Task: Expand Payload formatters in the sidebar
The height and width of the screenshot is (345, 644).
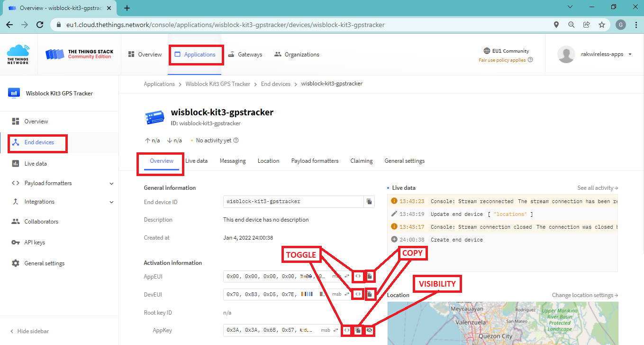Action: (x=111, y=183)
